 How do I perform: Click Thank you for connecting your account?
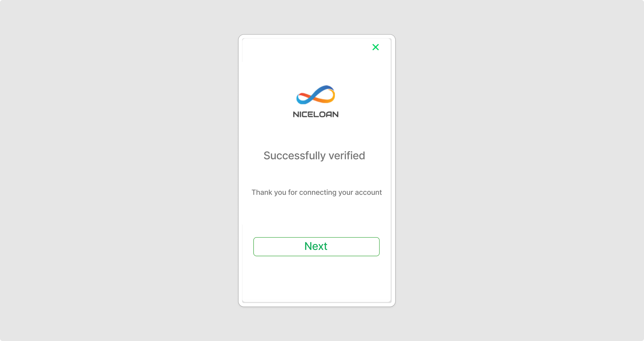[316, 192]
